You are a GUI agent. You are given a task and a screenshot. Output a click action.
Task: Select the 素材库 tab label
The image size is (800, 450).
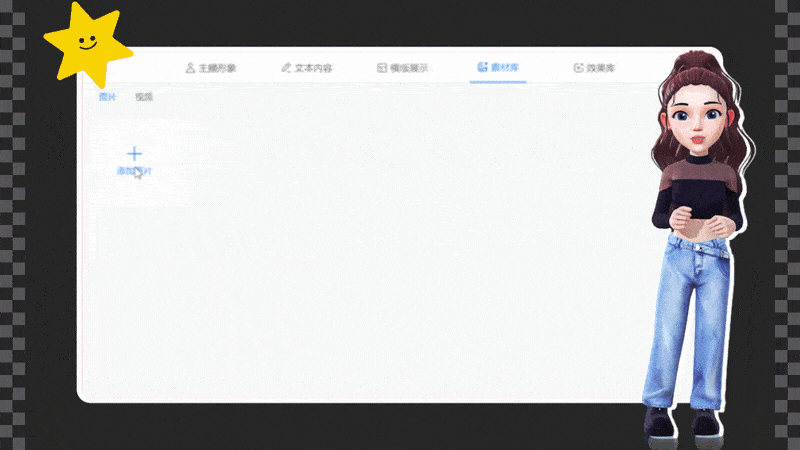click(x=505, y=68)
